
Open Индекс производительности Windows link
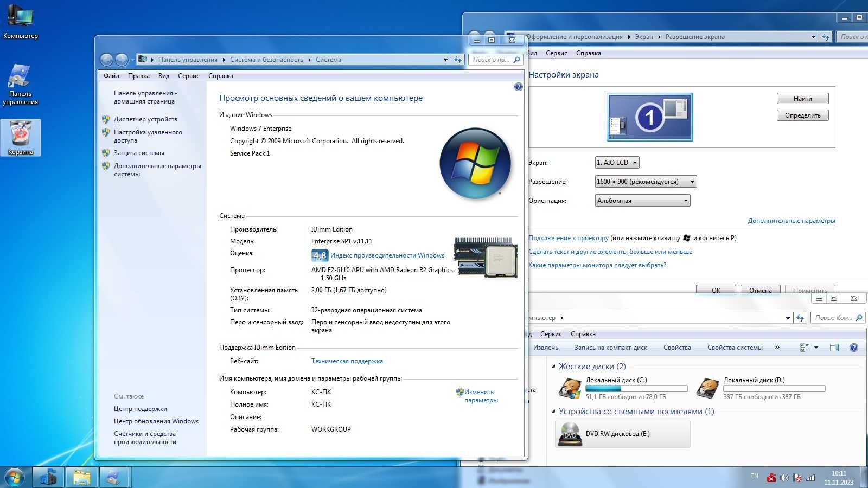pyautogui.click(x=387, y=255)
